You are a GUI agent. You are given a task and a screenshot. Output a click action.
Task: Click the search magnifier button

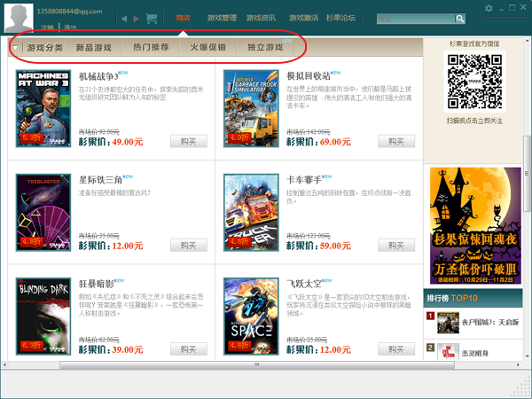[x=459, y=19]
